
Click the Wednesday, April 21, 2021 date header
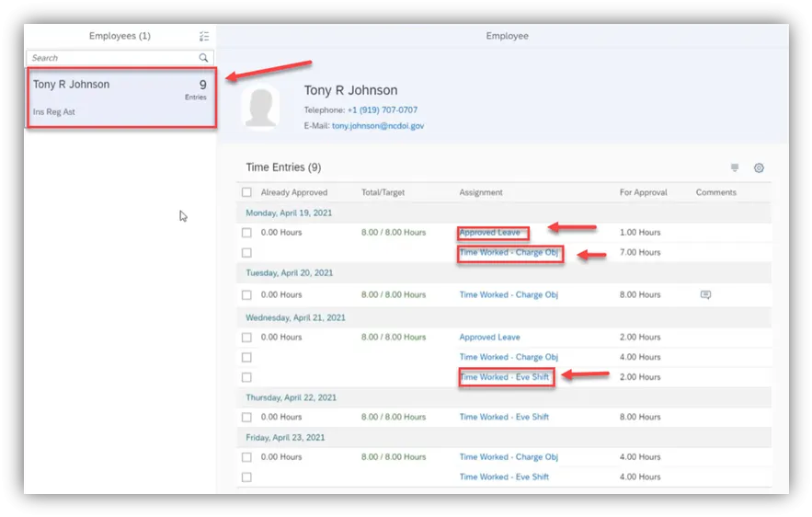(x=295, y=317)
